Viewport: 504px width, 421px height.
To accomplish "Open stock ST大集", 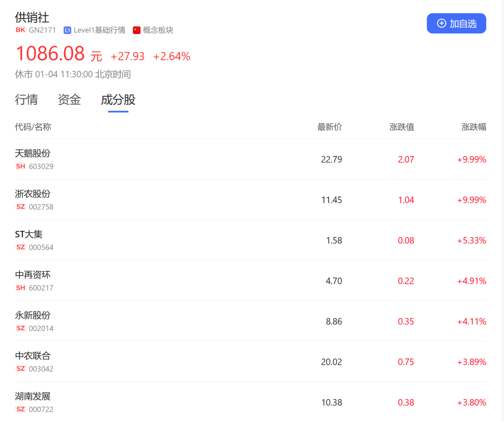I will (28, 235).
